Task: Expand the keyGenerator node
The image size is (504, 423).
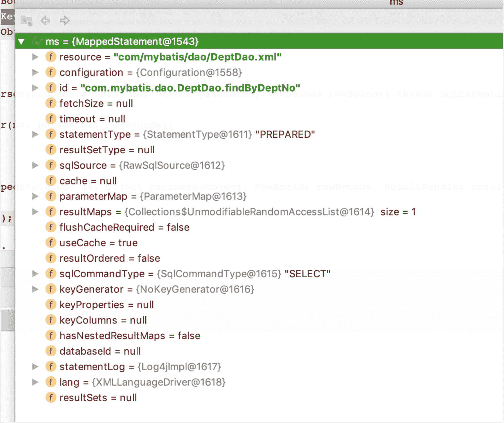Action: [35, 289]
